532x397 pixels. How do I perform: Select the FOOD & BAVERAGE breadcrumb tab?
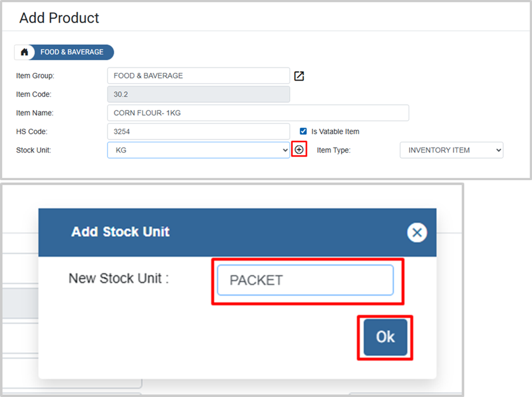click(72, 52)
